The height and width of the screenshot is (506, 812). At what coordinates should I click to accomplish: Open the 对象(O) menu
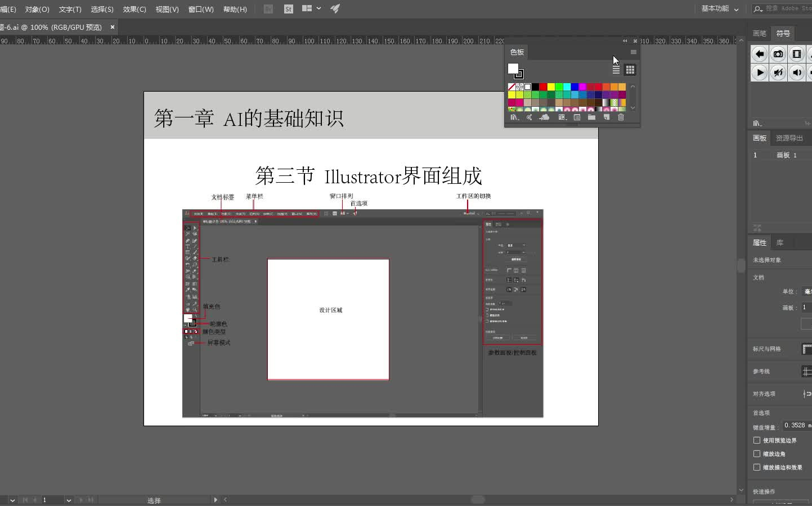click(x=37, y=9)
